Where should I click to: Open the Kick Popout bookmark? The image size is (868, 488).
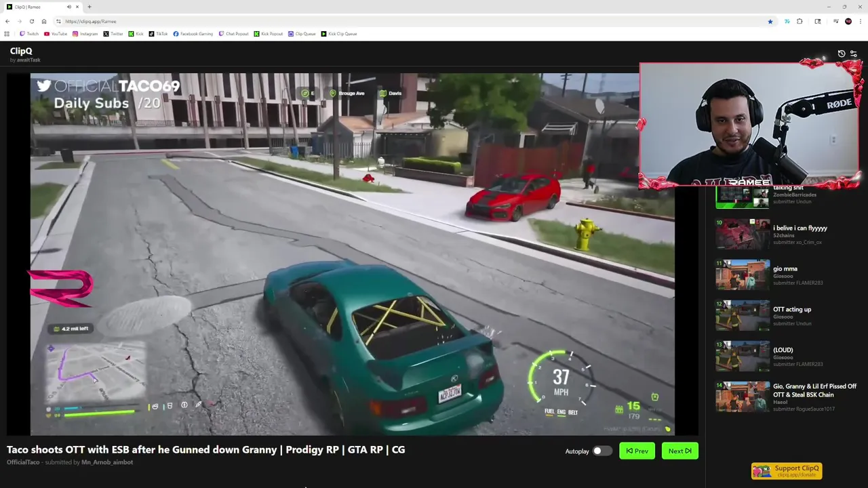coord(268,34)
